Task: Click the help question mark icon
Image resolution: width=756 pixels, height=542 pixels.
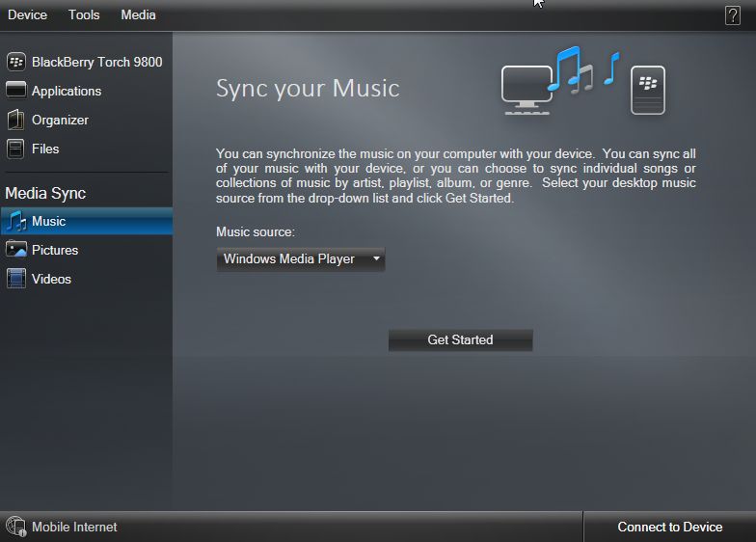Action: click(733, 15)
